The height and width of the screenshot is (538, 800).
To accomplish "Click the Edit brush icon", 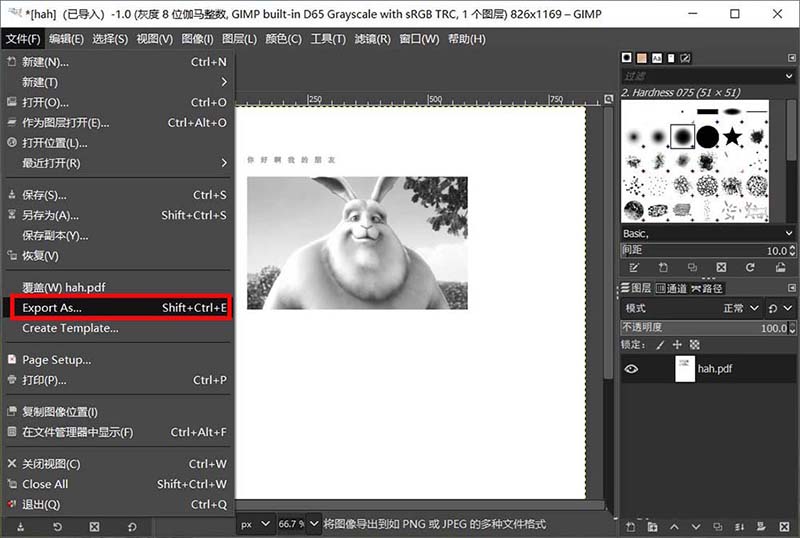I will [634, 267].
